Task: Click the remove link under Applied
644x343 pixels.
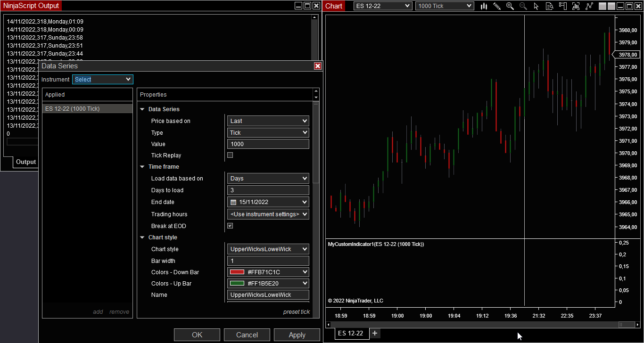Action: pyautogui.click(x=119, y=312)
